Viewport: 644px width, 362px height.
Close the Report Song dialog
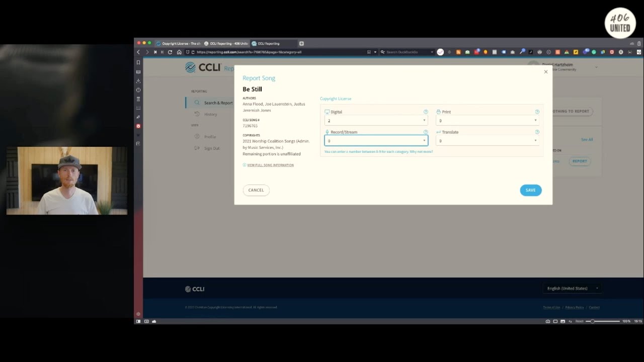[546, 72]
